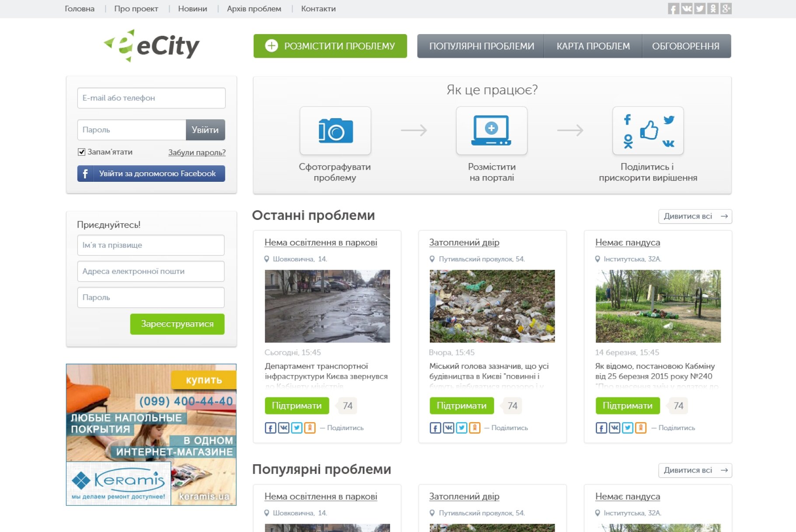796x532 pixels.
Task: Log in with Facebook button
Action: tap(151, 174)
